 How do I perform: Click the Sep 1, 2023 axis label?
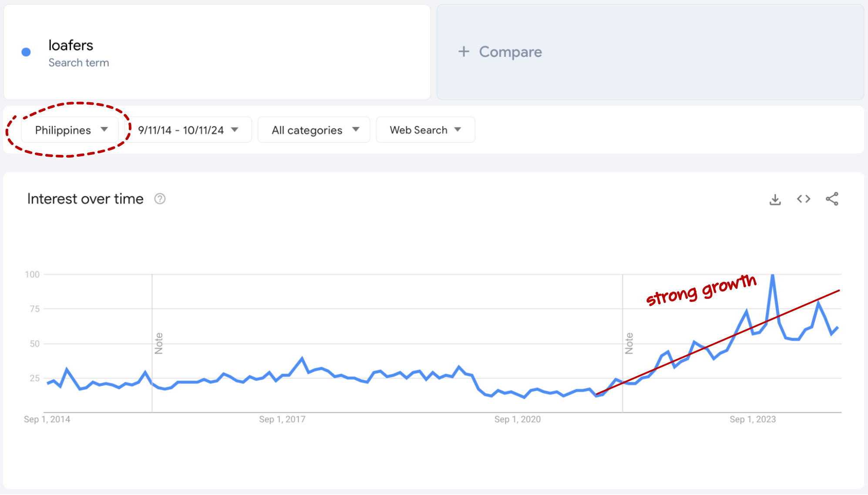tap(753, 419)
